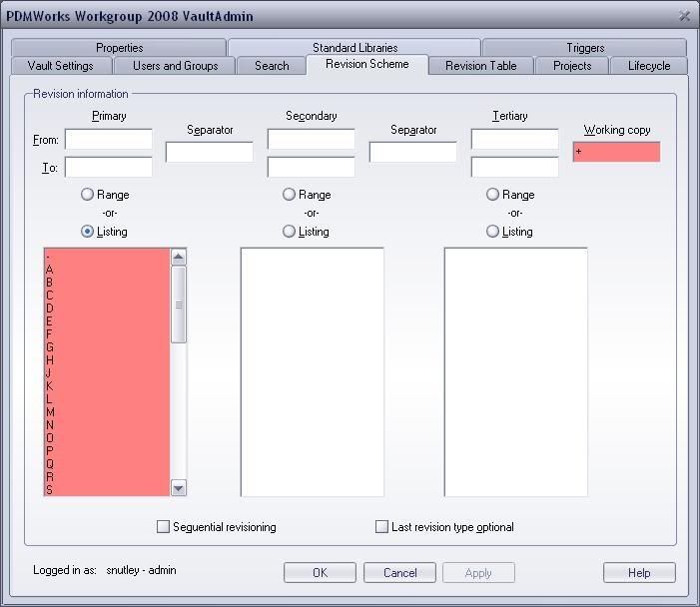The height and width of the screenshot is (607, 700).
Task: Open the Lifecycle tab
Action: (648, 66)
